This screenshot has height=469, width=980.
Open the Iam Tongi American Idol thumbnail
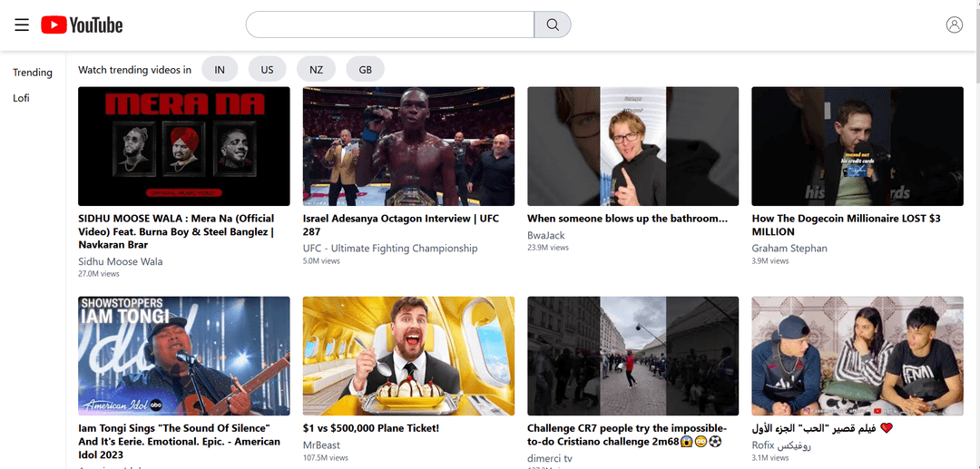coord(184,356)
